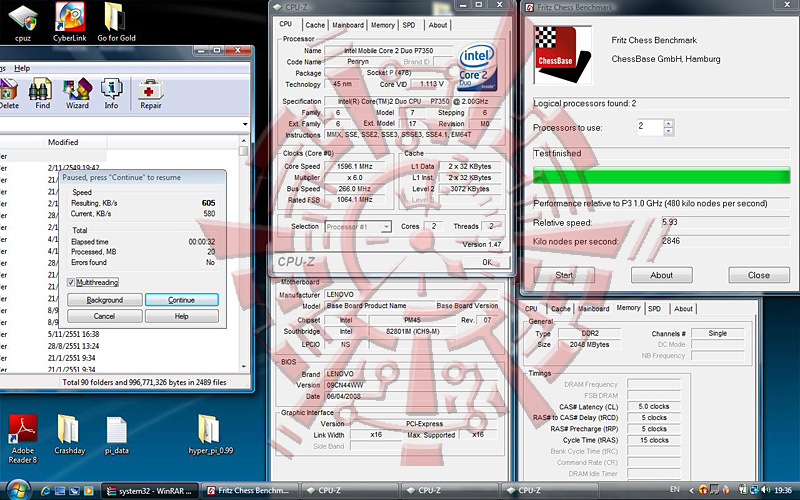
Task: Open the Go for Gold folder icon
Action: tap(116, 23)
